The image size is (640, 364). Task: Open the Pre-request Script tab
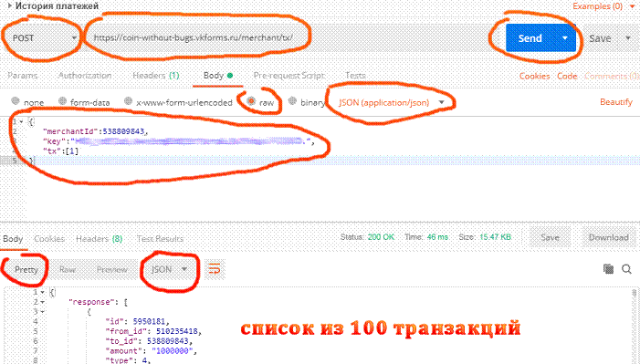tap(289, 76)
